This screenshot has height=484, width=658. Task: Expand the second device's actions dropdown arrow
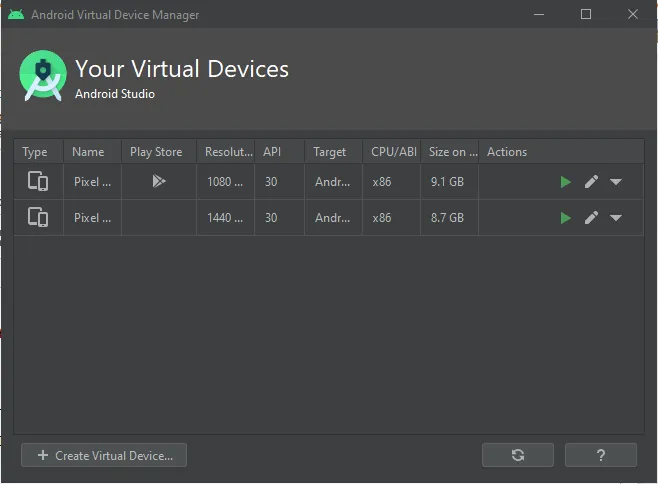[x=616, y=217]
